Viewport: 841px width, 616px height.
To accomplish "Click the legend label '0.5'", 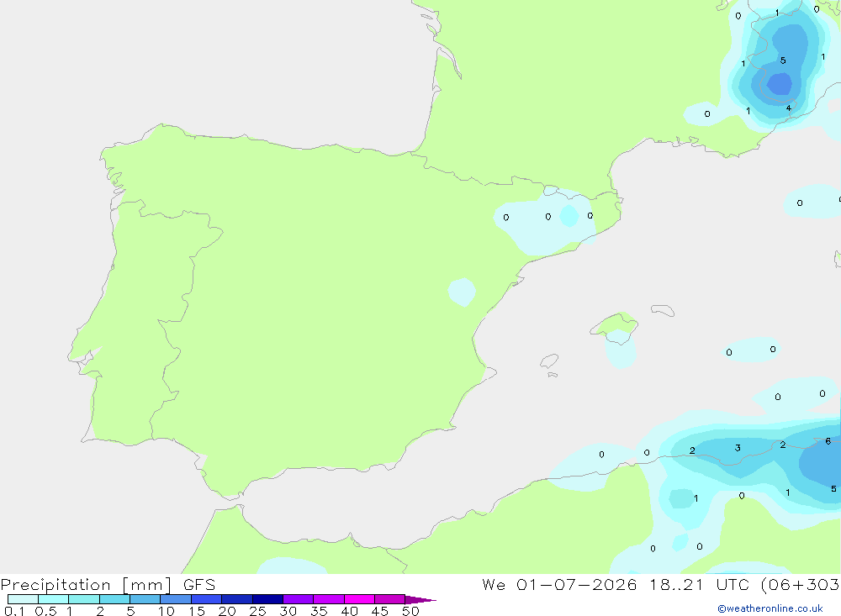I will click(45, 611).
